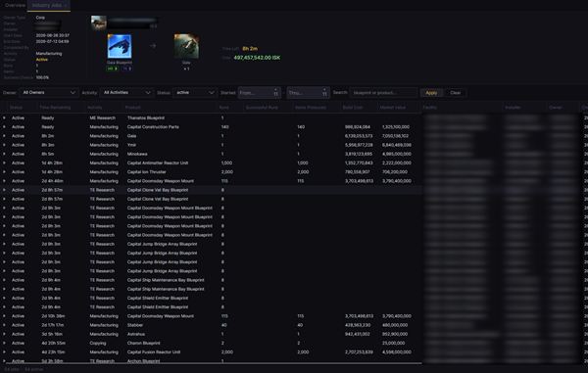Click the 8h 2m time left value
588x373 pixels.
pos(250,49)
